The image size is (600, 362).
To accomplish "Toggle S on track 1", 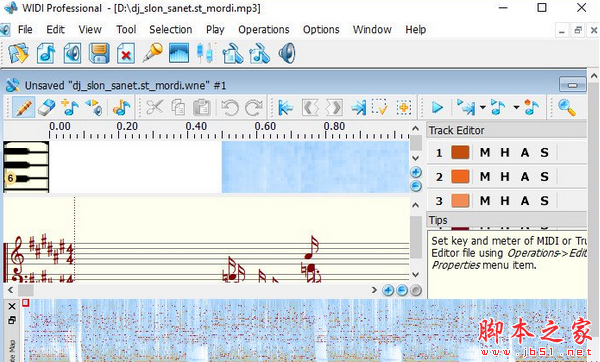I will coord(544,153).
